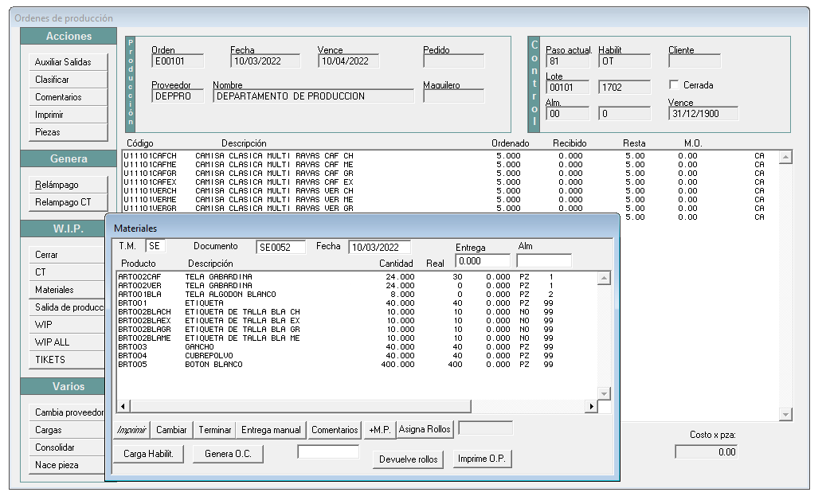This screenshot has width=826, height=504.
Task: Click the order list scroll down arrow
Action: (x=786, y=415)
